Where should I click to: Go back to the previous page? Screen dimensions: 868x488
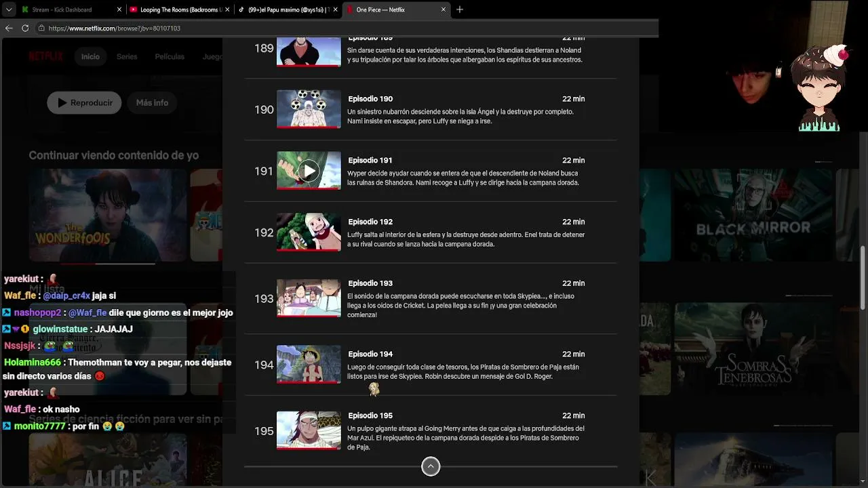(9, 28)
